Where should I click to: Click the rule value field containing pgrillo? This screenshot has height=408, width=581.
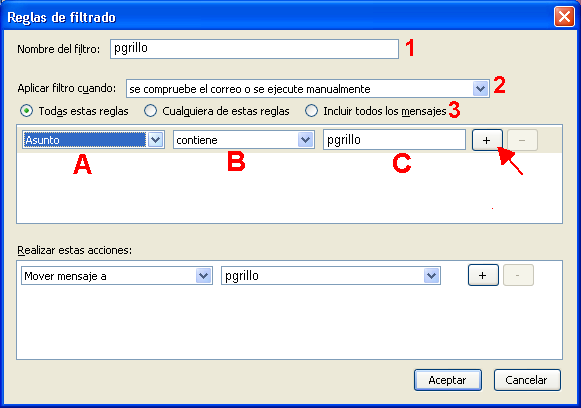(394, 140)
